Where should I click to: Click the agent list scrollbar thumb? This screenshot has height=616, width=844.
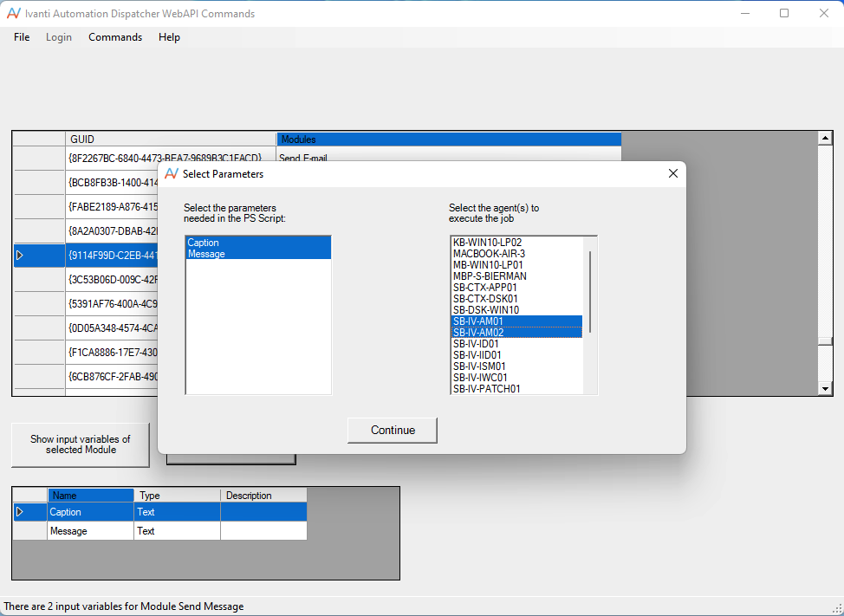click(x=590, y=292)
